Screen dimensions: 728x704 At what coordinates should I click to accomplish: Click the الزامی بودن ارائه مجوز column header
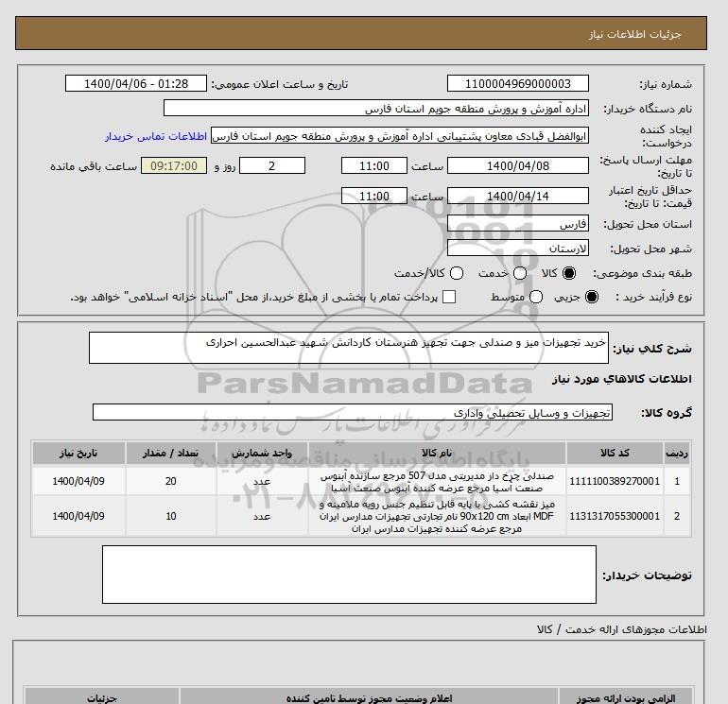[625, 698]
